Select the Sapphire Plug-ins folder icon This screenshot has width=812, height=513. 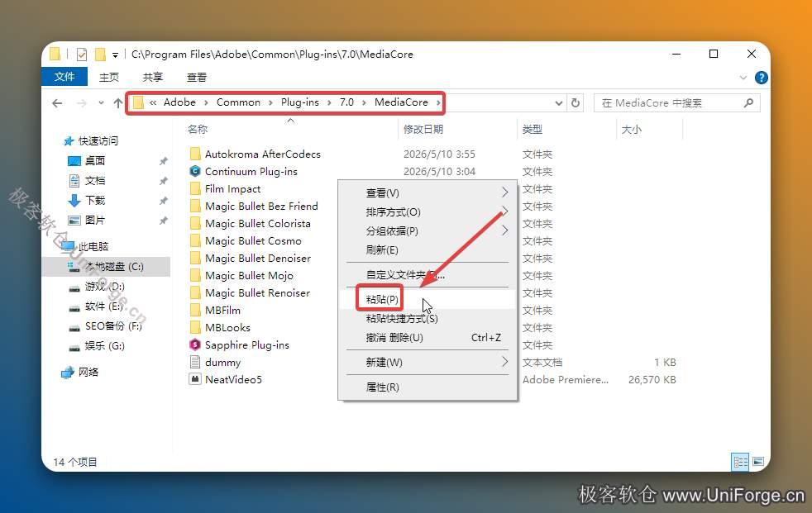(x=195, y=344)
